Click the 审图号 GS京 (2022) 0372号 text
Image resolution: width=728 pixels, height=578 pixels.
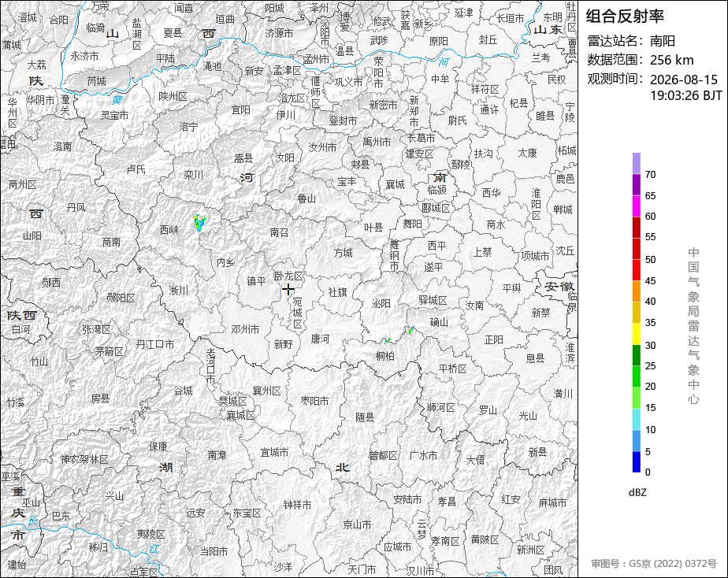[x=654, y=564]
